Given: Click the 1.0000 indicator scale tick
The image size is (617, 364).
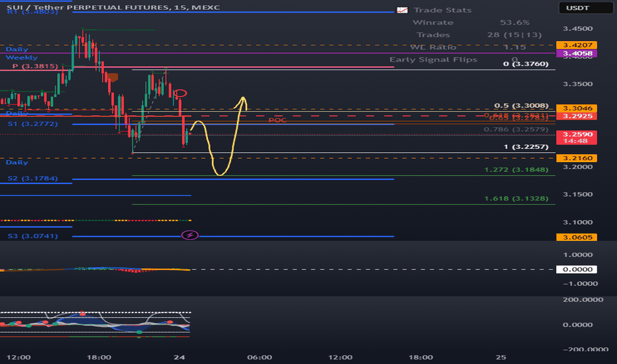Looking at the screenshot, I should pos(578,255).
